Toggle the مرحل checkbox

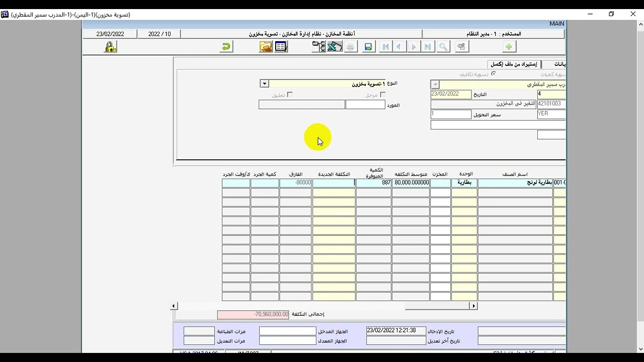click(x=383, y=95)
